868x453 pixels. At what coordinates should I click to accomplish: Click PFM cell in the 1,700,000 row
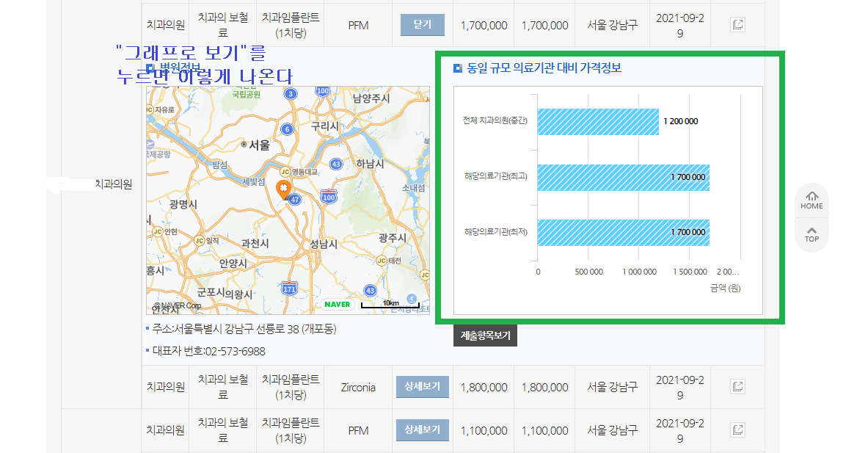[358, 26]
